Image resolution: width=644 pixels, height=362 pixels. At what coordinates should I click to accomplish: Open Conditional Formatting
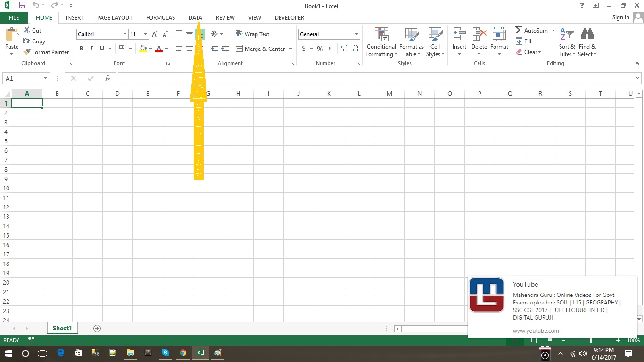(x=381, y=42)
